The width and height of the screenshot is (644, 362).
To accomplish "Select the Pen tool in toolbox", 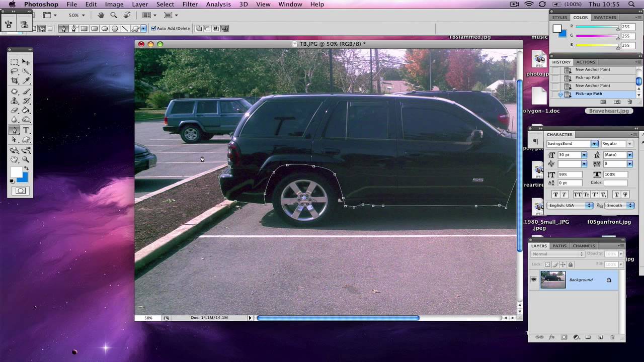I will pos(15,130).
